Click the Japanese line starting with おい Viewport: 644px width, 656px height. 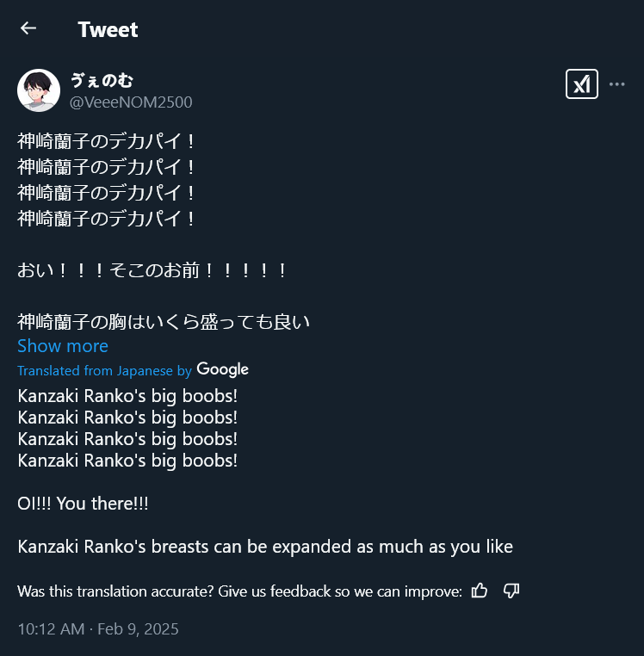click(152, 270)
